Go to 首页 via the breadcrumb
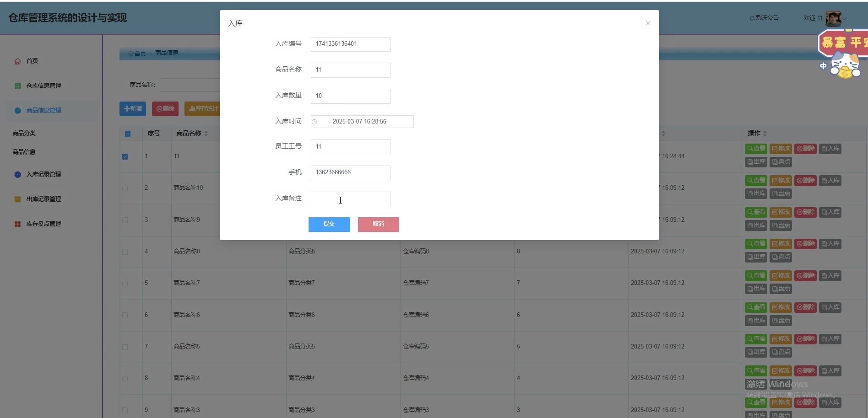Viewport: 868px width, 418px height. [137, 54]
